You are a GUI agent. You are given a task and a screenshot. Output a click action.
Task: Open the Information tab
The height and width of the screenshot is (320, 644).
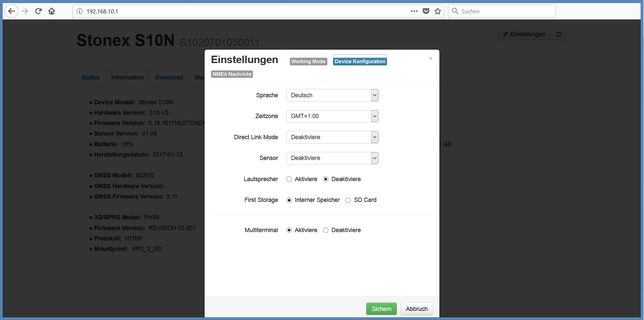point(127,77)
